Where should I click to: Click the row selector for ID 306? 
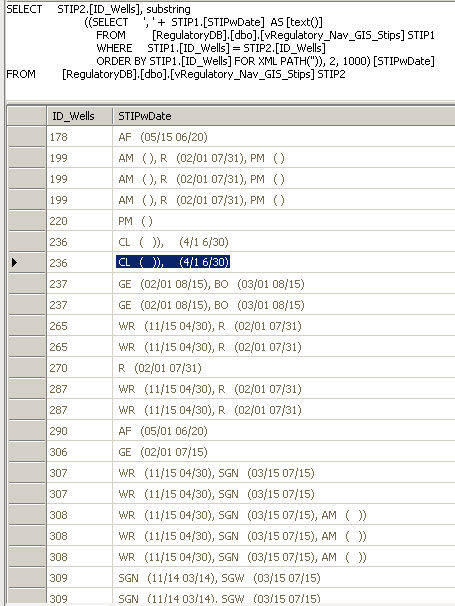coord(27,452)
